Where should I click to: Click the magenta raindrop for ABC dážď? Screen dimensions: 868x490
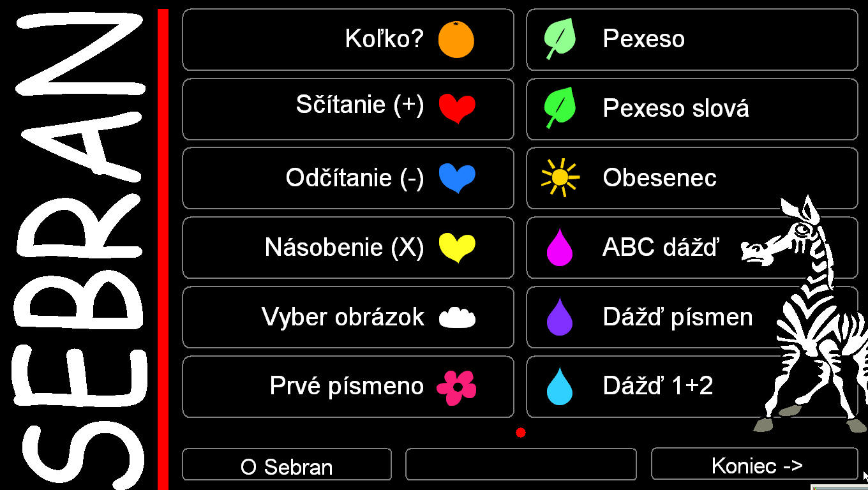pyautogui.click(x=560, y=247)
